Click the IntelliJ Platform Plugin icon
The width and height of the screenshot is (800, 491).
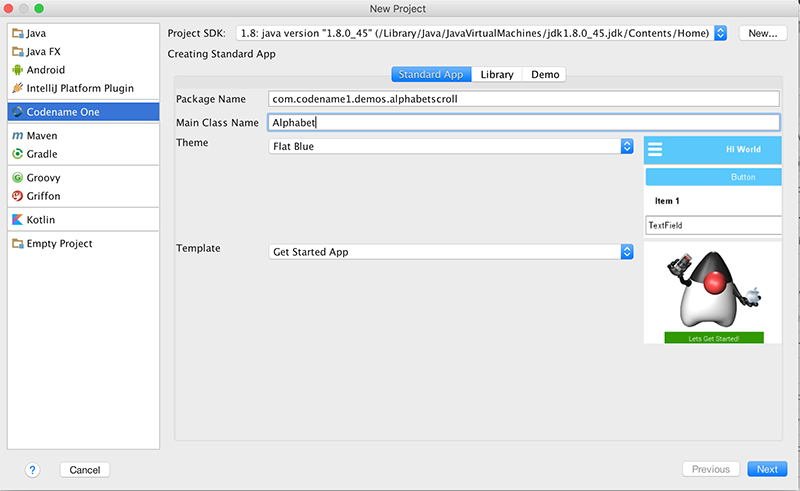point(18,88)
